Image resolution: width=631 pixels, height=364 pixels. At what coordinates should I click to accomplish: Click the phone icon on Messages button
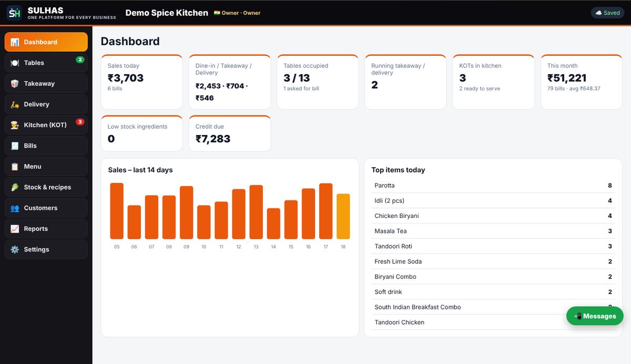578,316
